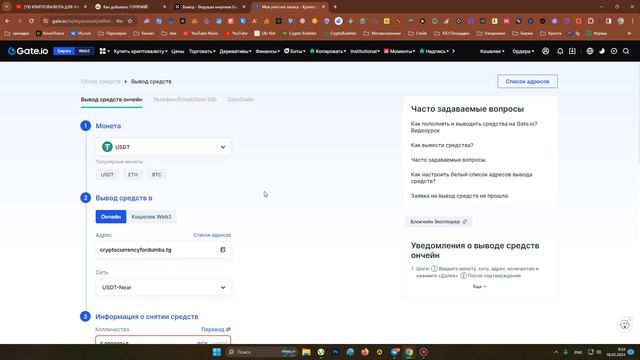
Task: Switch to Вывод средств ончейн tab
Action: 111,99
